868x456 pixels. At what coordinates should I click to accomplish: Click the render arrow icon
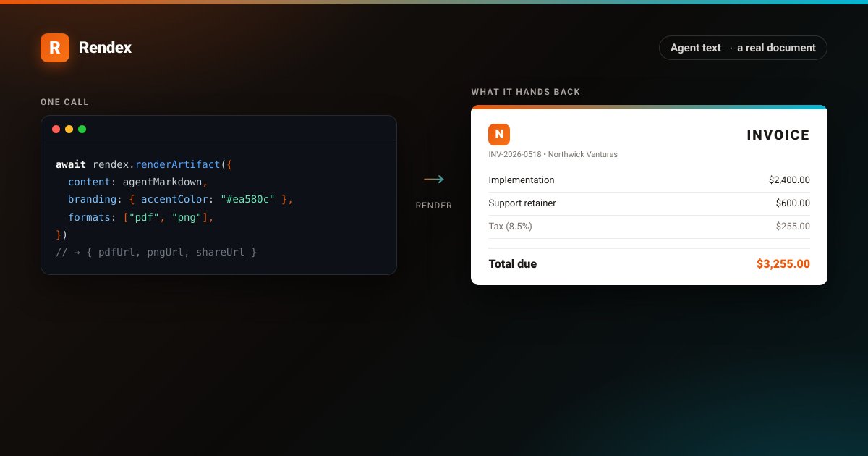[433, 180]
